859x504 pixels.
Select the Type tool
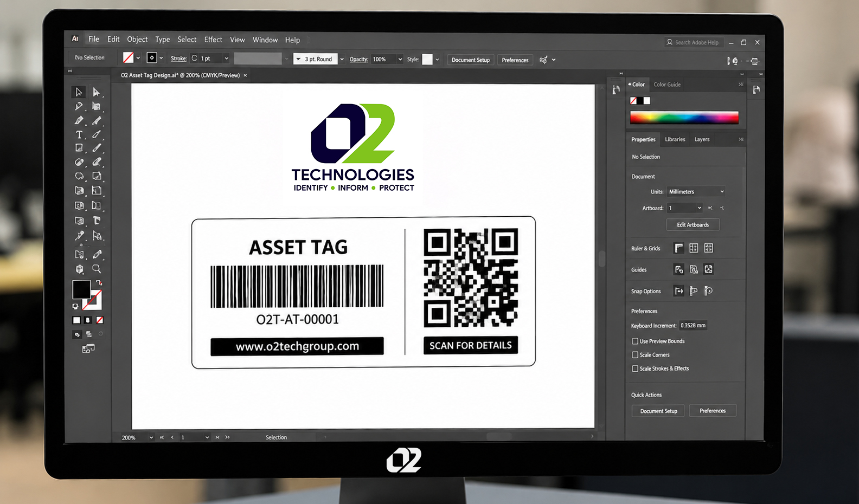point(79,134)
